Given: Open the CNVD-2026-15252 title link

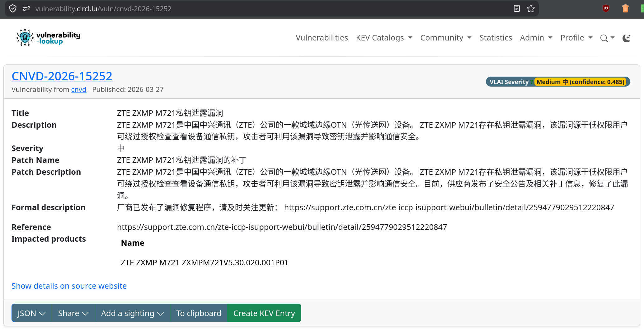Looking at the screenshot, I should (x=62, y=76).
